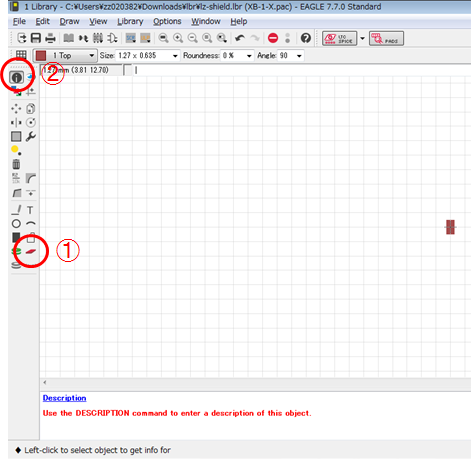Select the Text tool

(x=30, y=210)
